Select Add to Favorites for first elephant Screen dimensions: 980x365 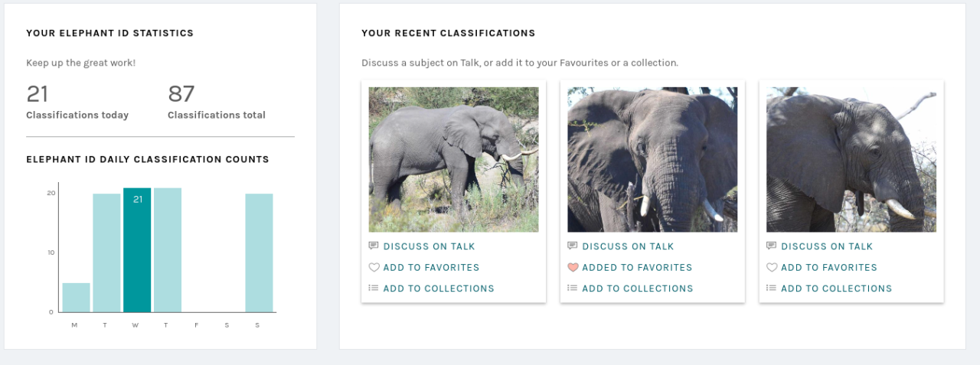pos(431,268)
